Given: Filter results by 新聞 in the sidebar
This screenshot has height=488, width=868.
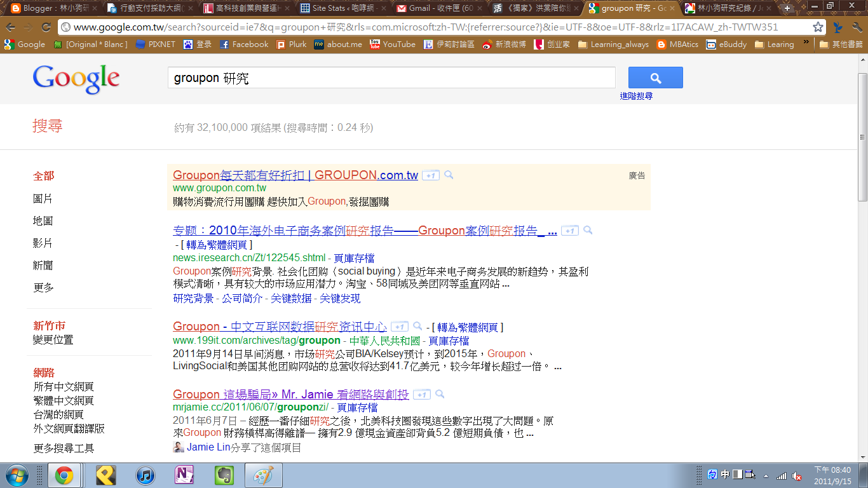Looking at the screenshot, I should pyautogui.click(x=43, y=265).
